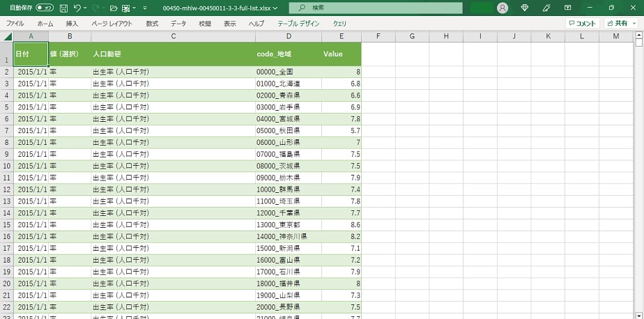Click the Undo arrow icon
Viewport: 644px width, 319px height.
pos(77,8)
